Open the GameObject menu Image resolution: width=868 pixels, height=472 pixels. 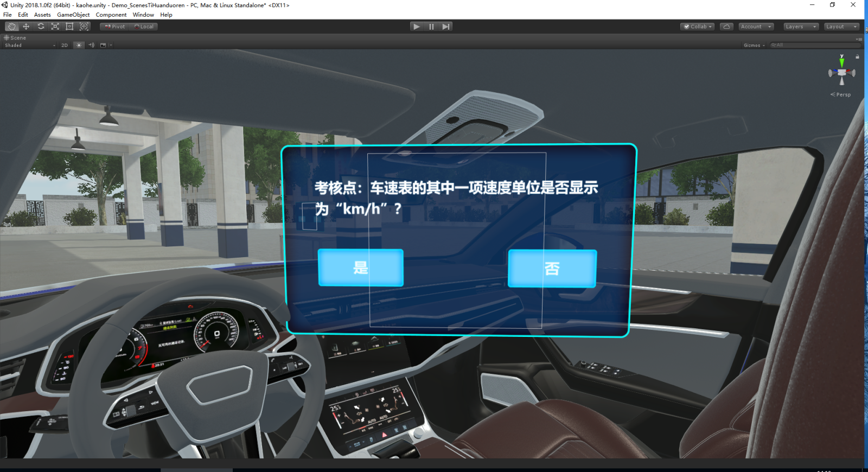[x=73, y=15]
